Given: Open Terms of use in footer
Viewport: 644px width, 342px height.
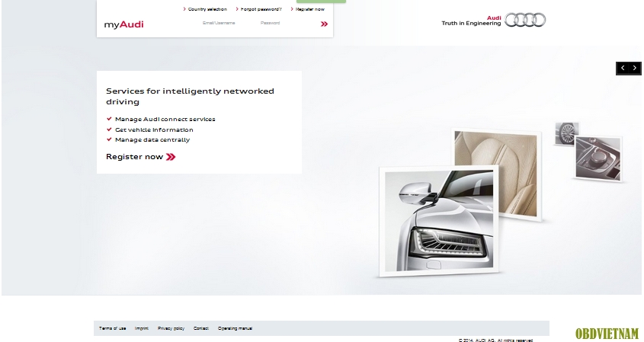Looking at the screenshot, I should click(x=113, y=328).
